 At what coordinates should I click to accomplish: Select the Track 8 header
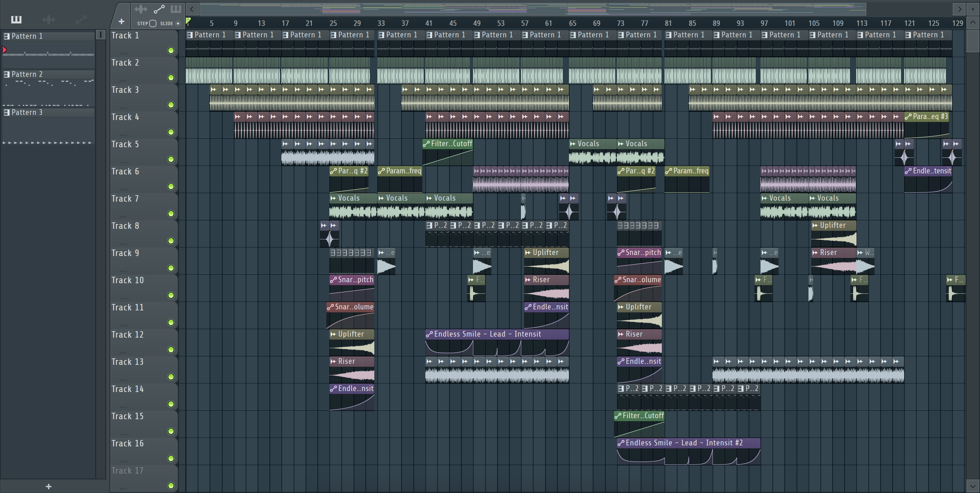pos(144,233)
